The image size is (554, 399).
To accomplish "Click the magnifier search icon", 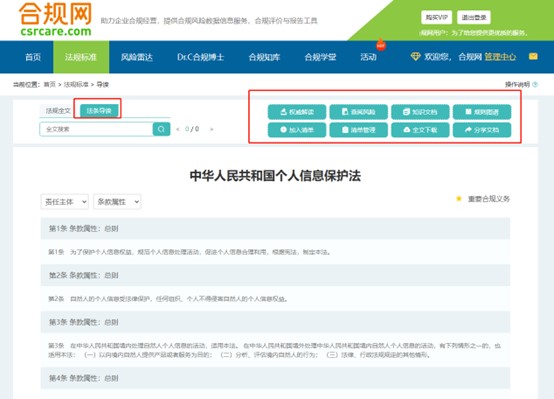I will pos(161,129).
